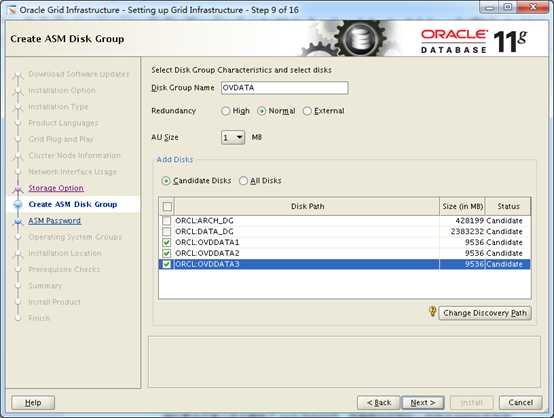This screenshot has width=554, height=418.
Task: Click the Disk Path column header
Action: tap(307, 206)
